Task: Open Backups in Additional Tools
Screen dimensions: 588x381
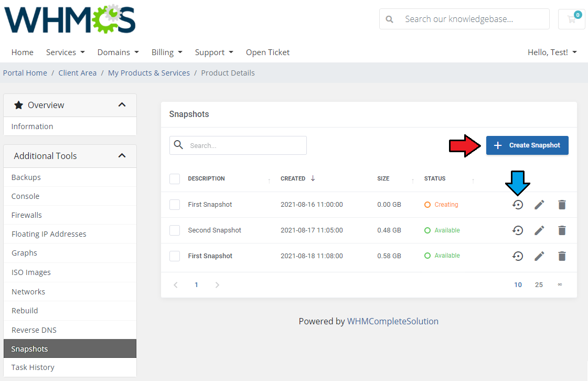Action: [x=70, y=177]
